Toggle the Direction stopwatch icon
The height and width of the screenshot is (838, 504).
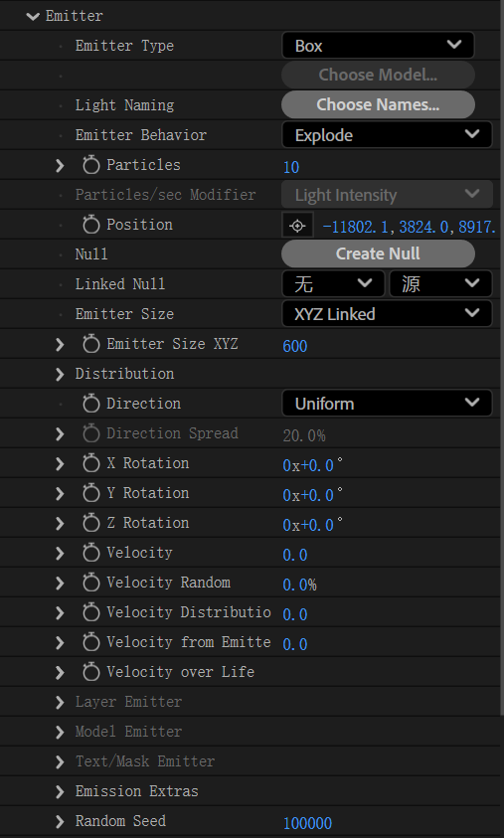coord(90,404)
